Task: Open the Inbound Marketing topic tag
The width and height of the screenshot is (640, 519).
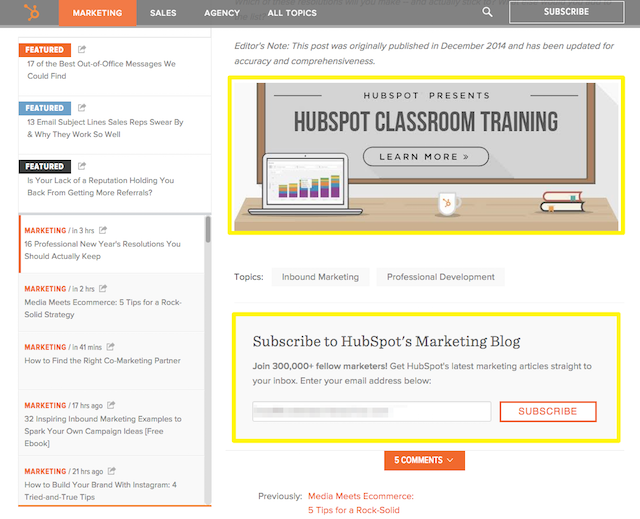Action: [x=320, y=277]
